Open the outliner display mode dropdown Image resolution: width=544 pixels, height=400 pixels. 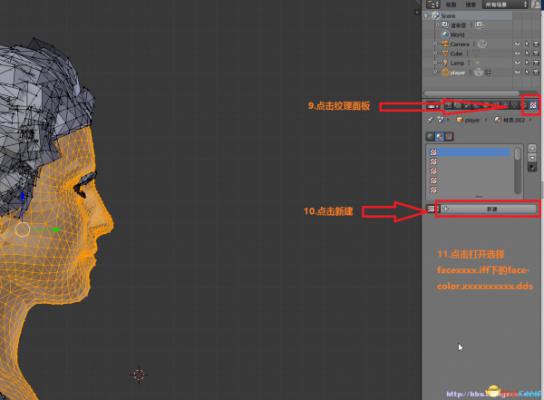(x=505, y=5)
